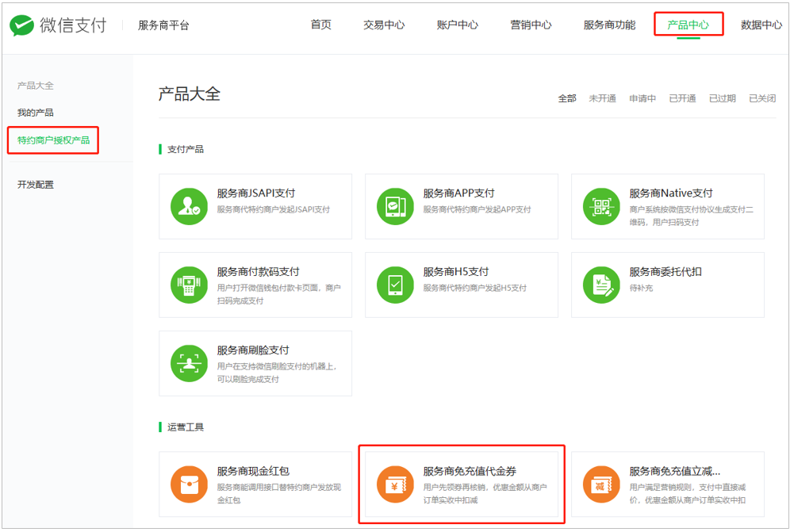Screen dimensions: 794x532
Task: Click description 服务商代特约商户发起JSAPI支付
Action: point(274,209)
